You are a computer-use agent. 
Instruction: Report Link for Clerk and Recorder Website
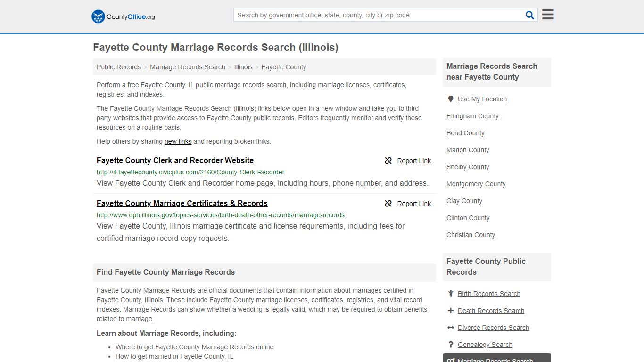point(408,161)
